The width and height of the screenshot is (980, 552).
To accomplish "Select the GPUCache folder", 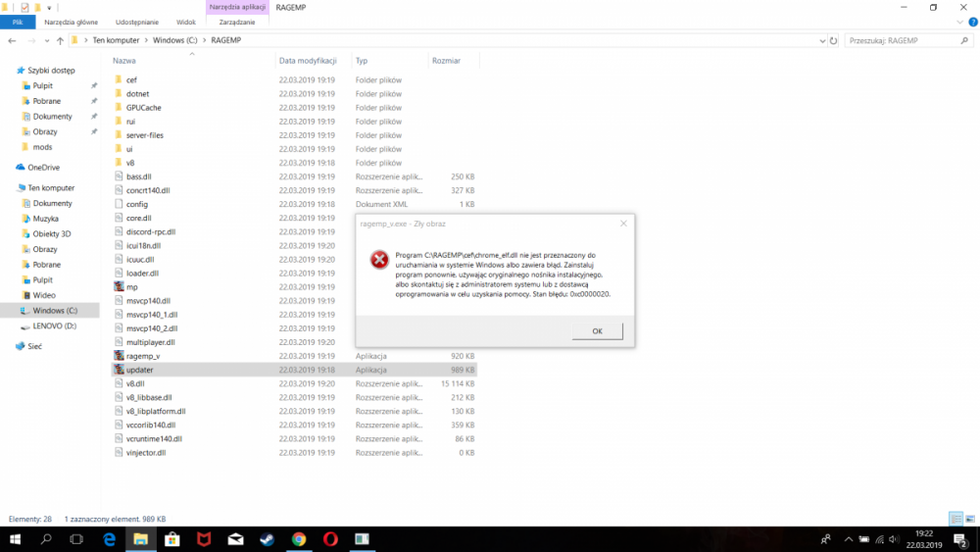I will pyautogui.click(x=143, y=108).
